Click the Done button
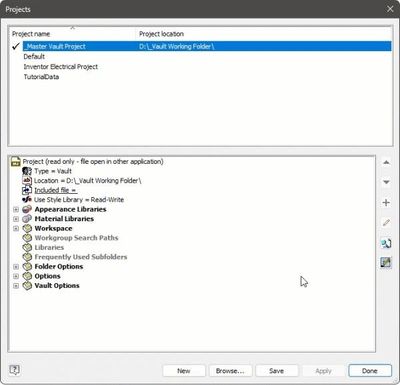Screen dimensions: 400x385 pyautogui.click(x=370, y=371)
